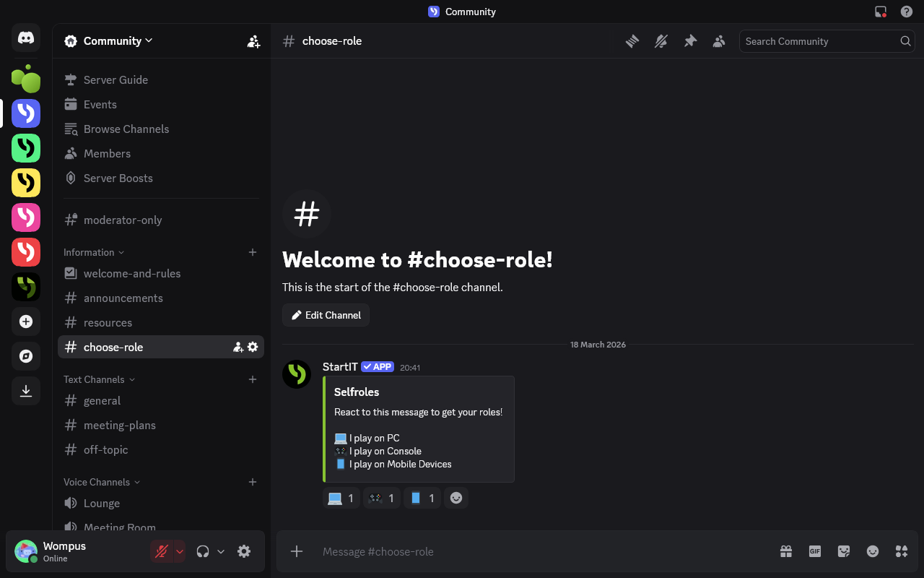
Task: Open the emoji picker beside the message box
Action: click(x=873, y=551)
